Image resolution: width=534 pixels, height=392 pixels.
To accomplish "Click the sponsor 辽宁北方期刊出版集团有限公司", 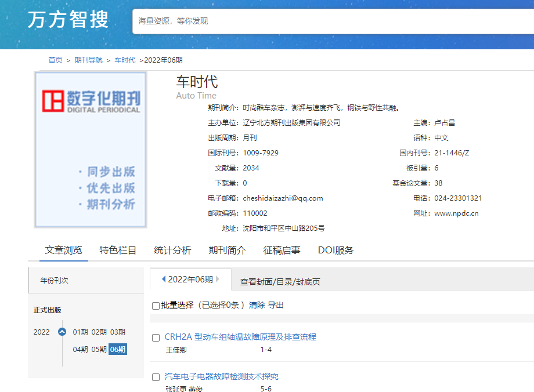I will click(x=291, y=122).
